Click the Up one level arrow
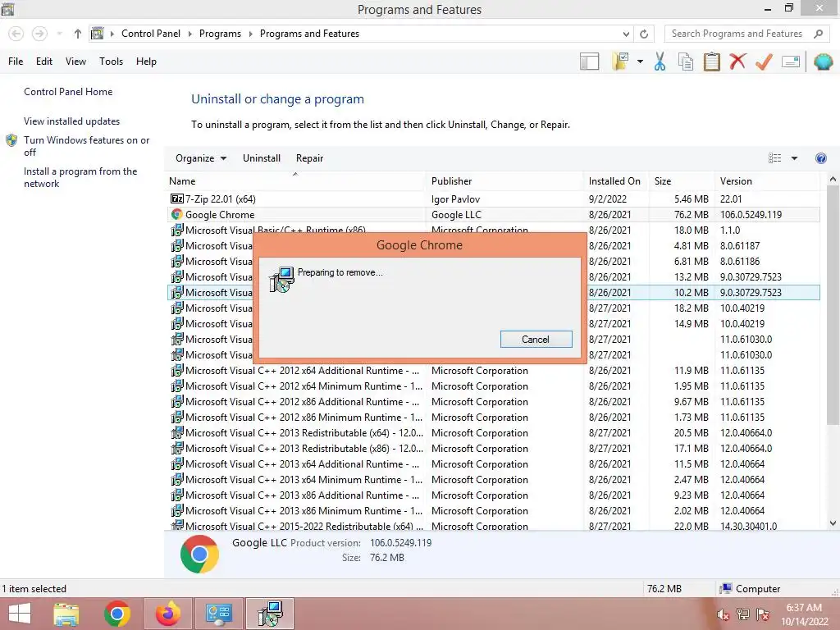This screenshot has width=840, height=630. point(78,34)
